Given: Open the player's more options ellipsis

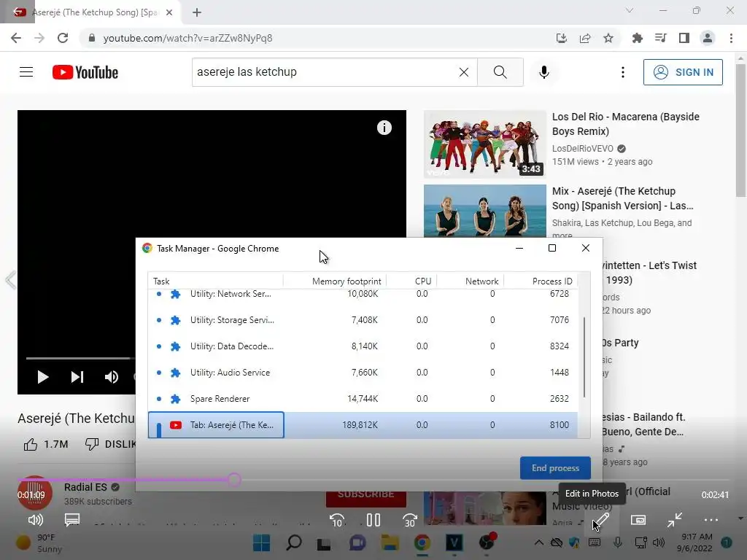Looking at the screenshot, I should coord(711,520).
